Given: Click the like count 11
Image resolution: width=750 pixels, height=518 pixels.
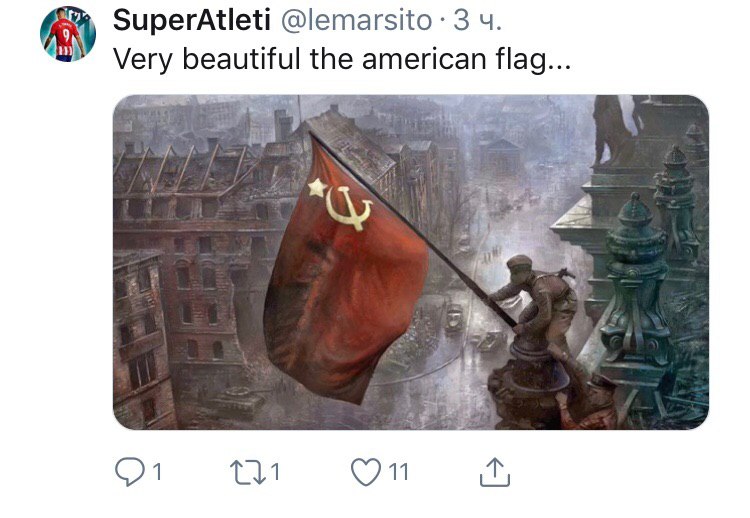Looking at the screenshot, I should (398, 472).
